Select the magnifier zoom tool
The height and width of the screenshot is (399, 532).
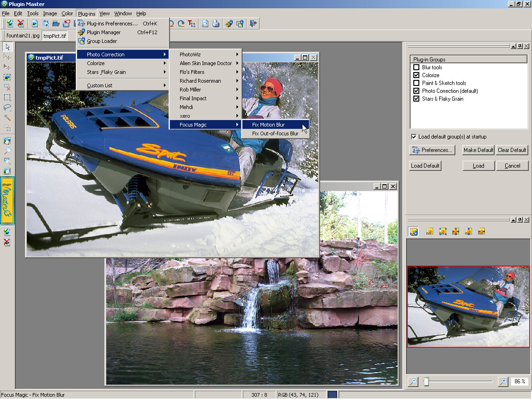coord(7,151)
